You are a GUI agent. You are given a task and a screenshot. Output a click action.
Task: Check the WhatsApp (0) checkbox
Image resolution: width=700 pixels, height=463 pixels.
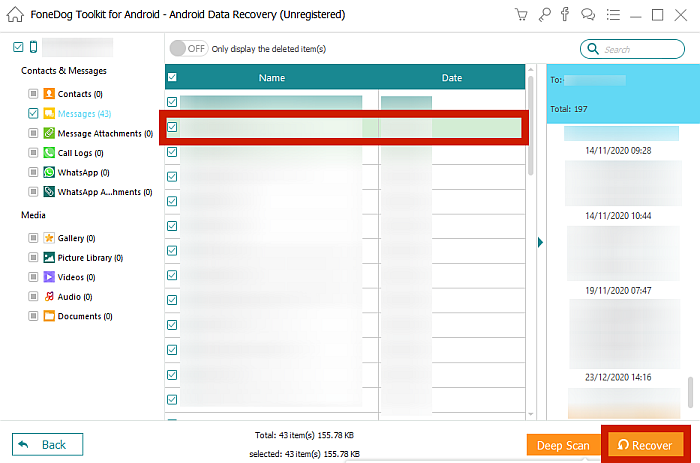pos(33,172)
